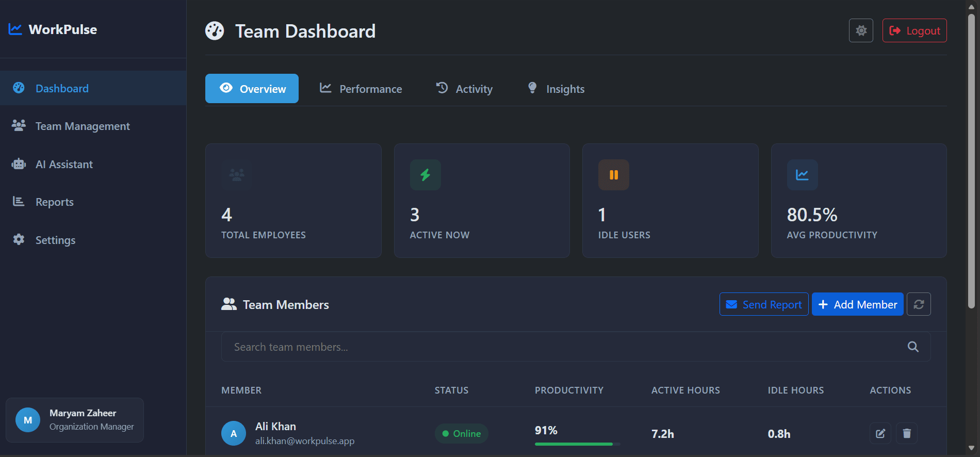980x457 pixels.
Task: Open Team Management in the sidebar
Action: pos(93,126)
